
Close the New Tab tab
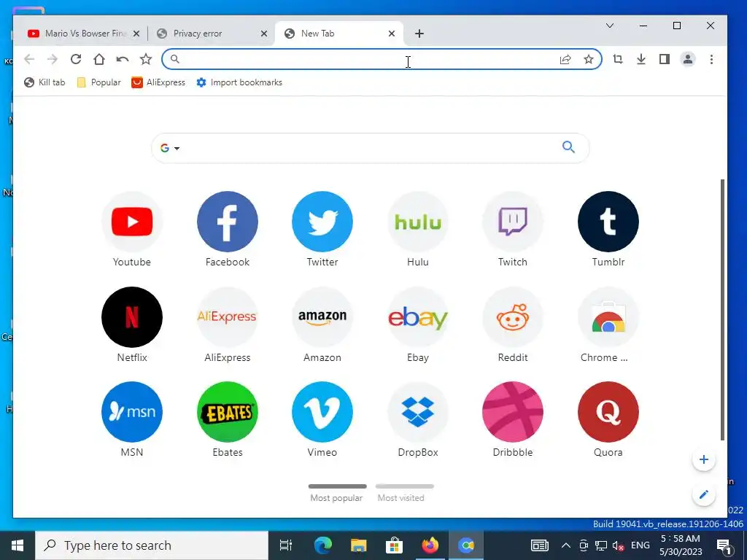[x=392, y=34]
